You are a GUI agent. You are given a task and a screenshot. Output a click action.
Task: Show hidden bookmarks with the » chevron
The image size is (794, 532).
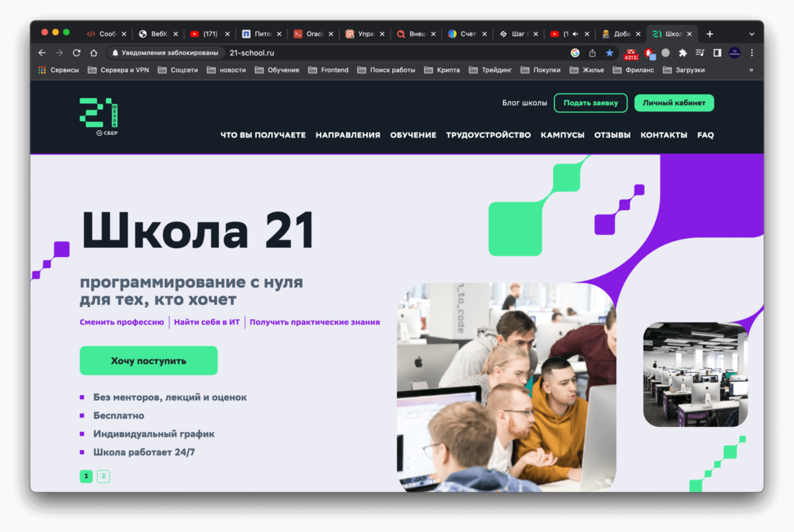[751, 70]
